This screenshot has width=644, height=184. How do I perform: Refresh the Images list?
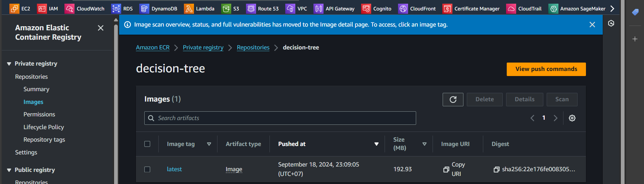453,100
